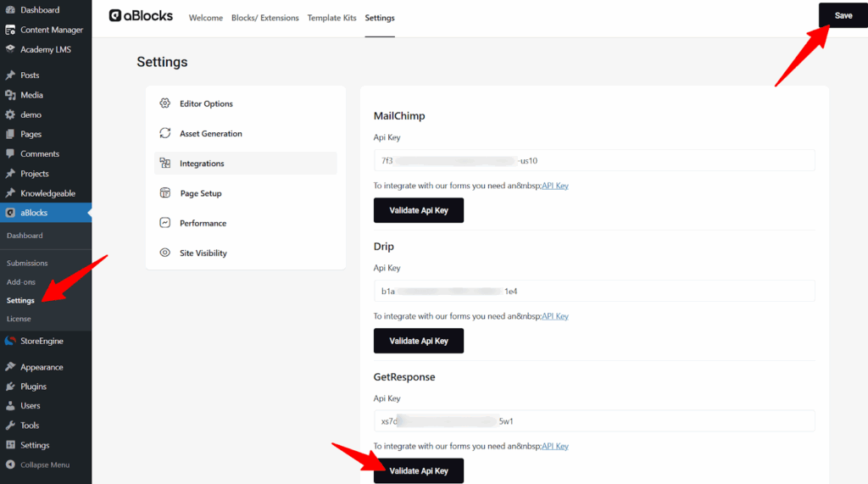Select the Performance settings label
The height and width of the screenshot is (484, 868).
(x=203, y=223)
